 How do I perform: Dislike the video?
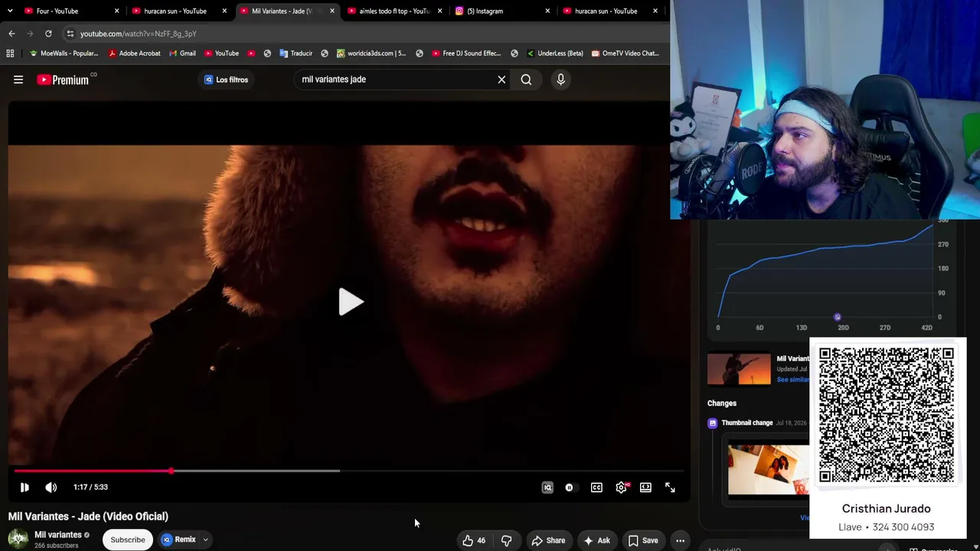pyautogui.click(x=506, y=540)
